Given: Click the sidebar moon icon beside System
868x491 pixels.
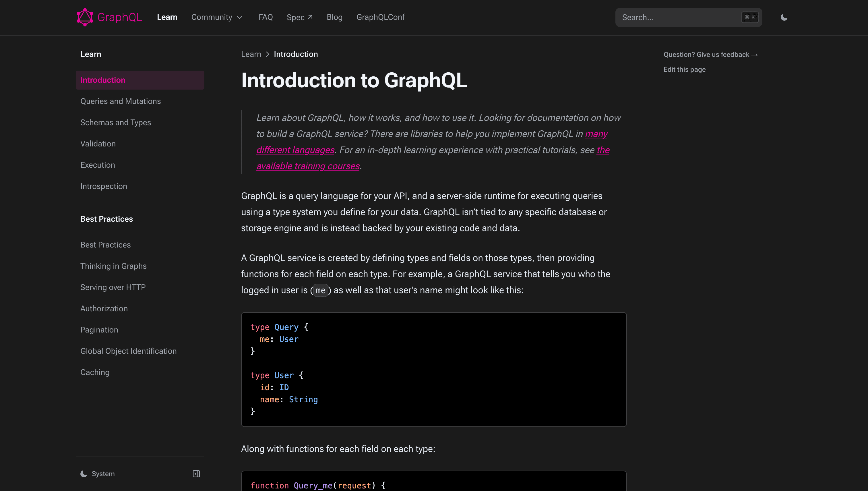Looking at the screenshot, I should pos(84,474).
